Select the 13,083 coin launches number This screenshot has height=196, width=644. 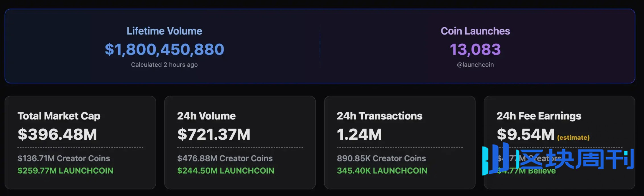(x=475, y=49)
